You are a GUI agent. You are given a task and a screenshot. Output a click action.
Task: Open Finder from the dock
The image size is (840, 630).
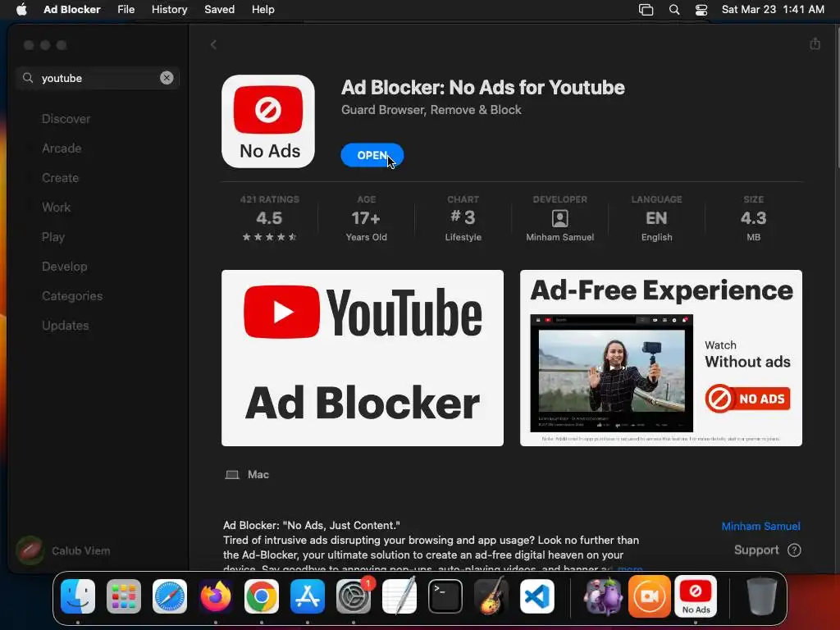point(78,596)
